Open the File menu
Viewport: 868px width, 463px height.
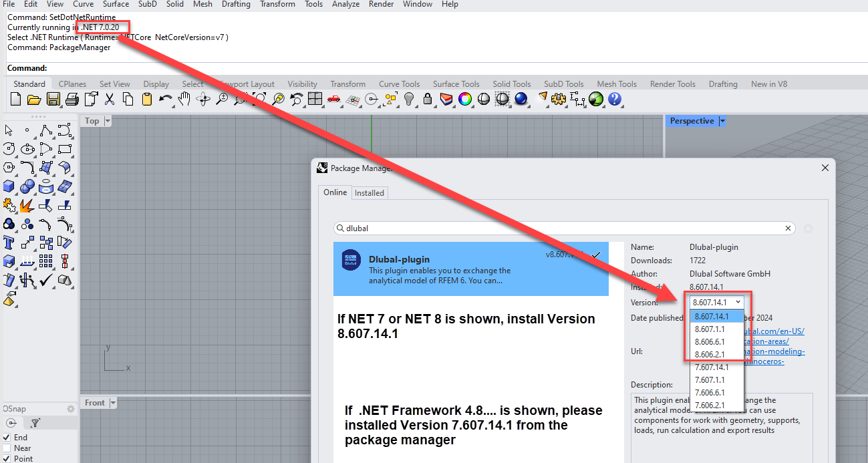click(x=9, y=4)
